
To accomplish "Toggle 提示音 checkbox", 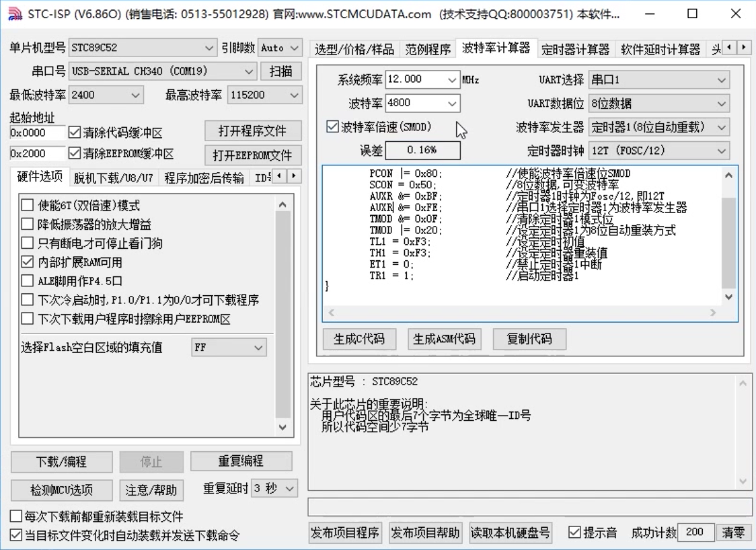I will tap(574, 532).
